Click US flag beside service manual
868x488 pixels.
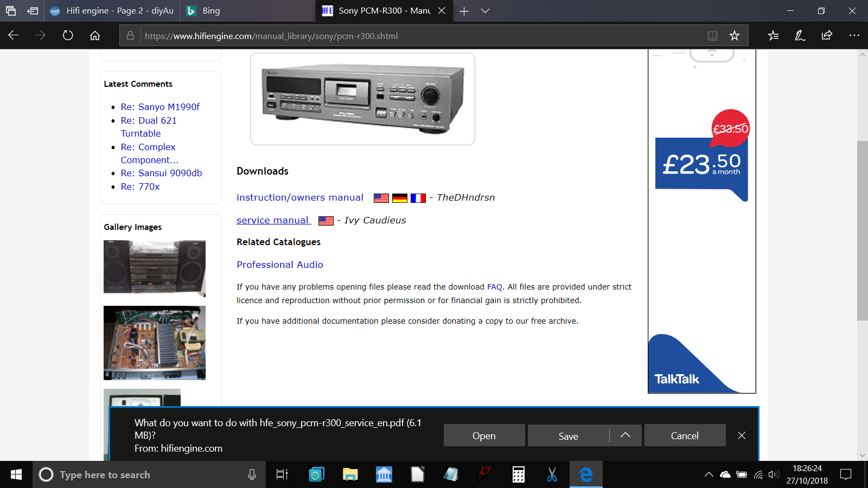[326, 221]
